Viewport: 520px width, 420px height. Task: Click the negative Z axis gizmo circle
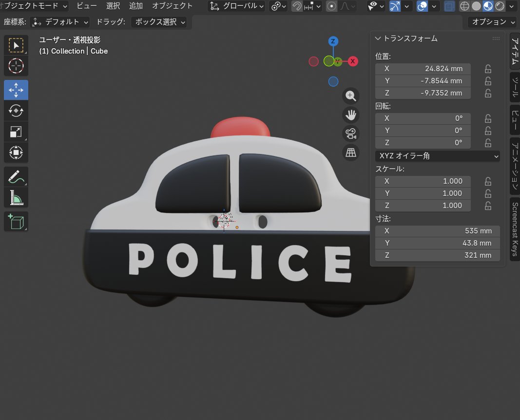(333, 81)
